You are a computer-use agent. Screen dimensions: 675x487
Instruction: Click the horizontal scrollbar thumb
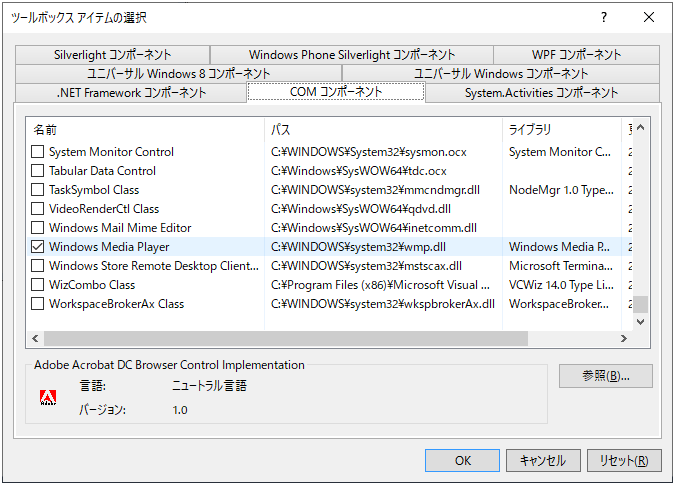click(286, 338)
